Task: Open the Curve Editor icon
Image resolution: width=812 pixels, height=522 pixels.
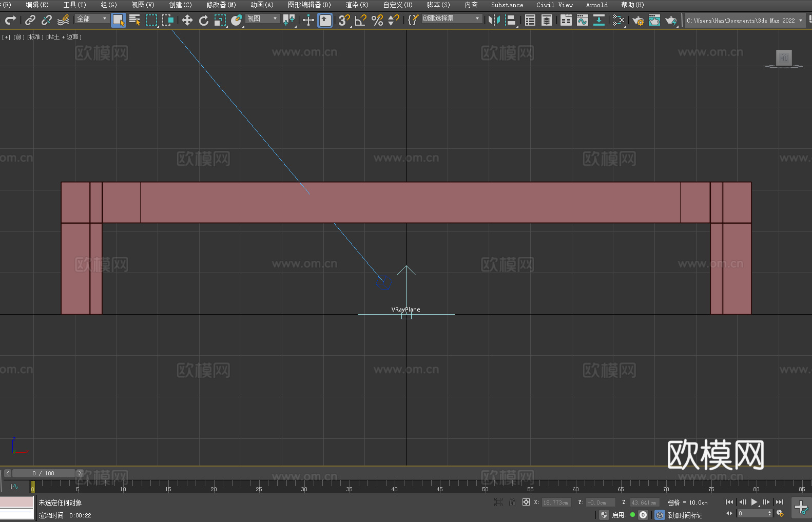Action: tap(583, 20)
